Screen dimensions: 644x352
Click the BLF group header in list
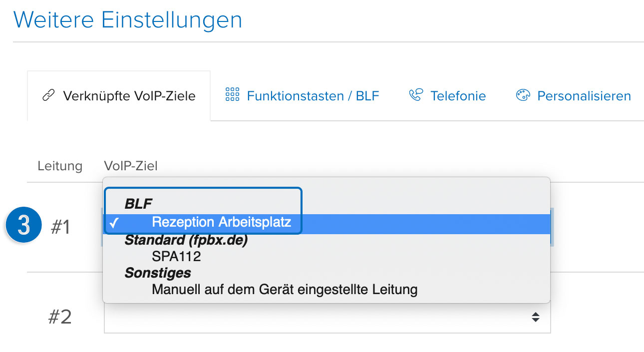coord(138,203)
